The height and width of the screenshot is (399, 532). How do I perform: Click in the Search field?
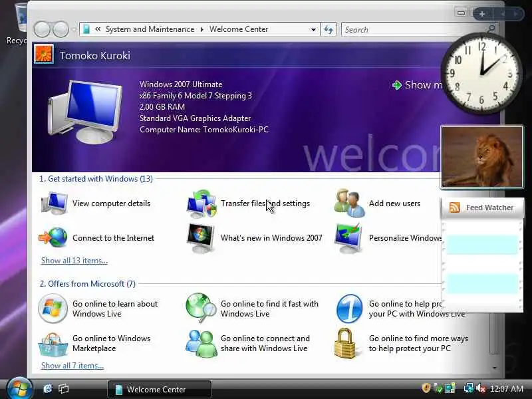[x=413, y=29]
